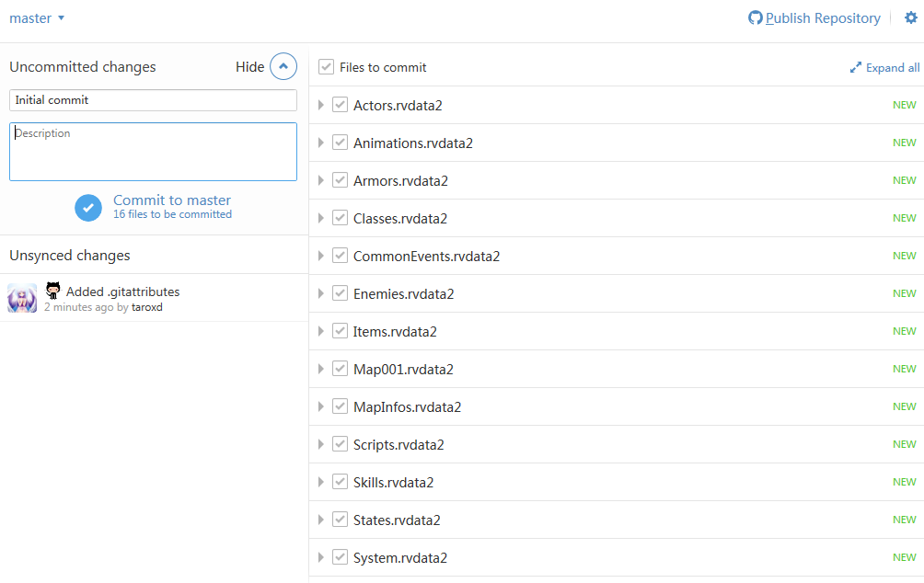Expand the Actors.rvdata2 diff
This screenshot has height=583, width=924.
coord(320,105)
